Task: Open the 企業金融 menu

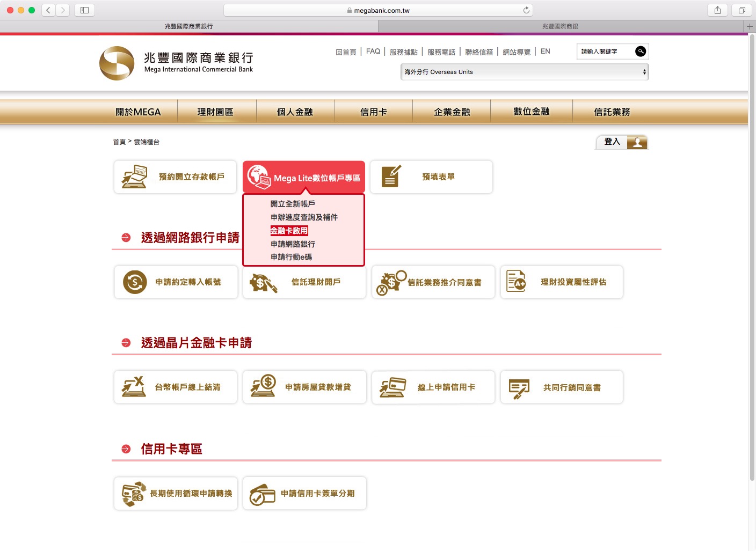Action: pyautogui.click(x=452, y=112)
